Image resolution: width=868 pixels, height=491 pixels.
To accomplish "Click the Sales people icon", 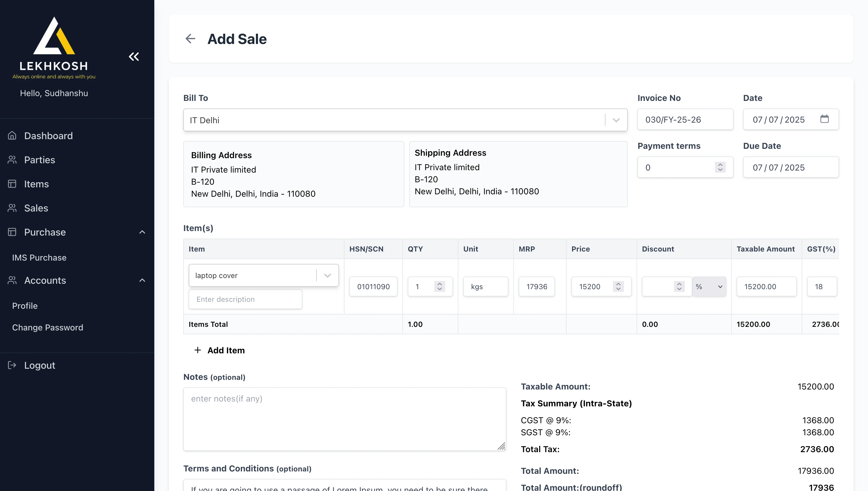I will point(12,208).
